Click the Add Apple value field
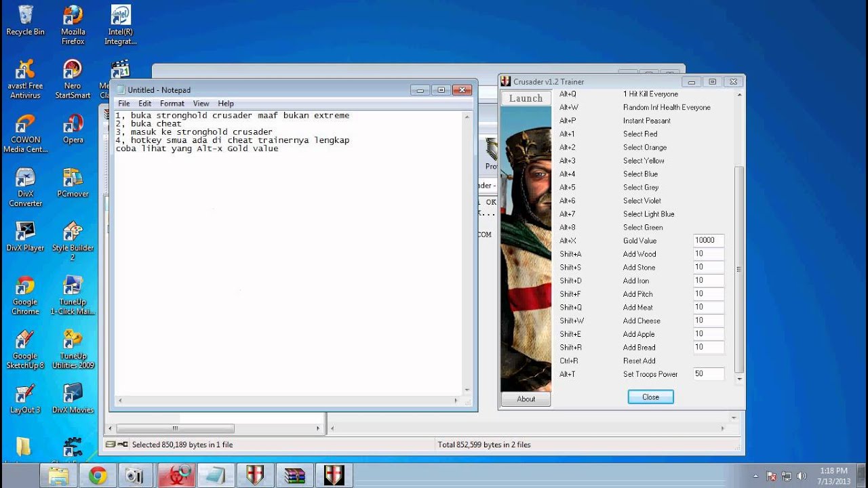Screen dimensions: 868x488 (709, 333)
